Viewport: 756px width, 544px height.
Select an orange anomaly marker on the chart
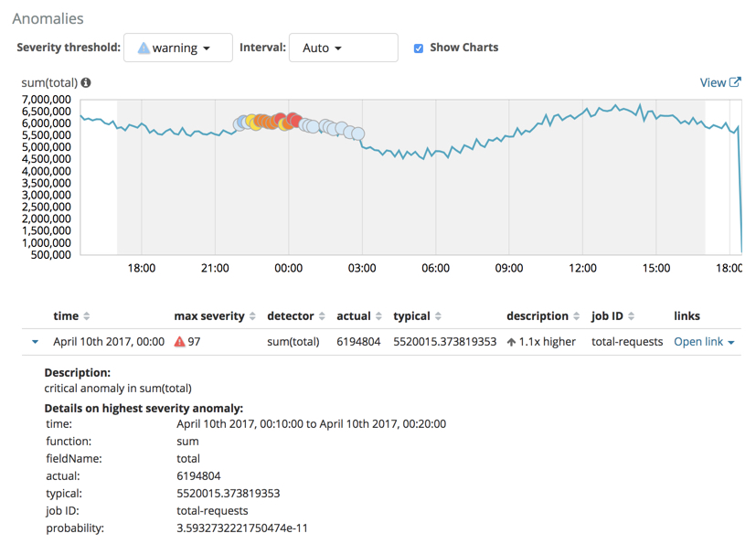click(x=271, y=120)
